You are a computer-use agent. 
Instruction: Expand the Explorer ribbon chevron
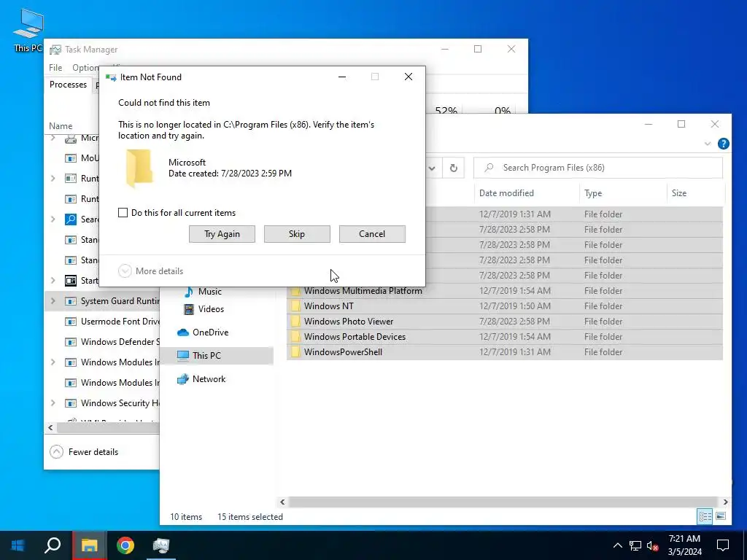coord(708,144)
